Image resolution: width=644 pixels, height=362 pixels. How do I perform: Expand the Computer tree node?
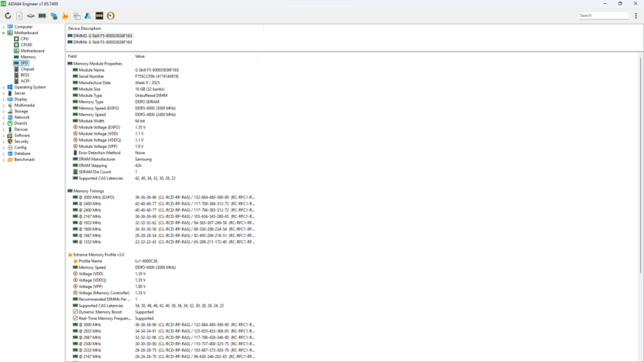click(4, 27)
